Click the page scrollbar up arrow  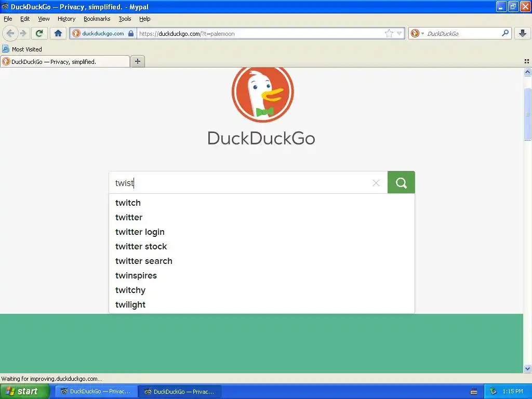pos(527,72)
